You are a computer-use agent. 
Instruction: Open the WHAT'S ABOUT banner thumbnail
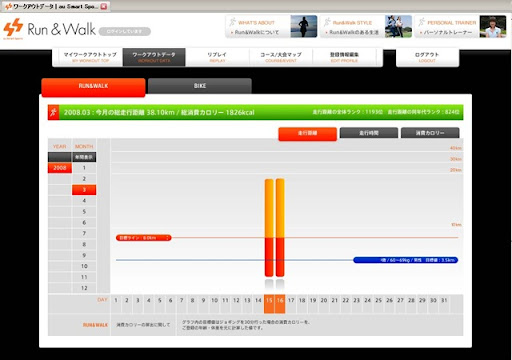pos(304,26)
